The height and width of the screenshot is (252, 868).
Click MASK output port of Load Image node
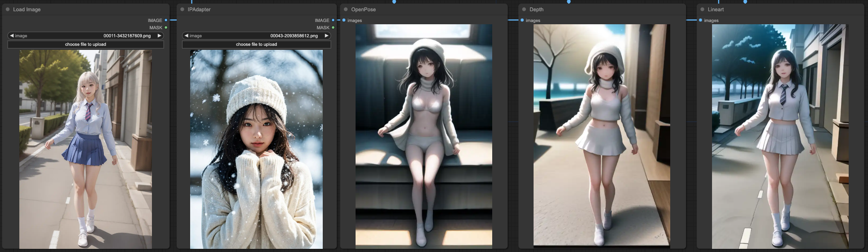[x=166, y=27]
